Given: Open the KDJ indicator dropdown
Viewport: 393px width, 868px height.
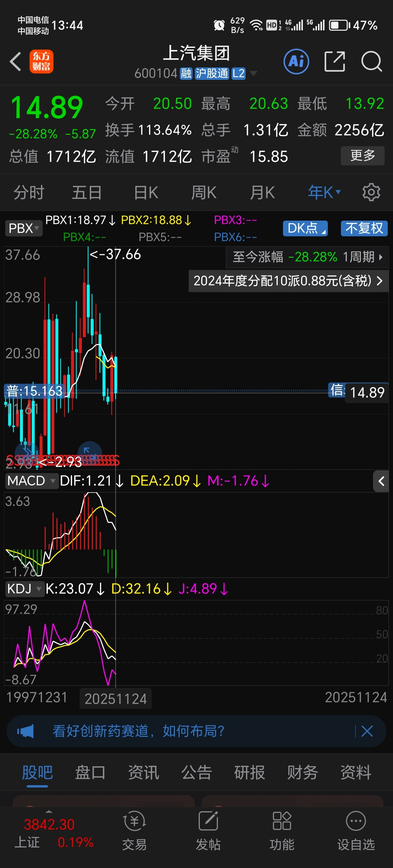Looking at the screenshot, I should tap(24, 589).
